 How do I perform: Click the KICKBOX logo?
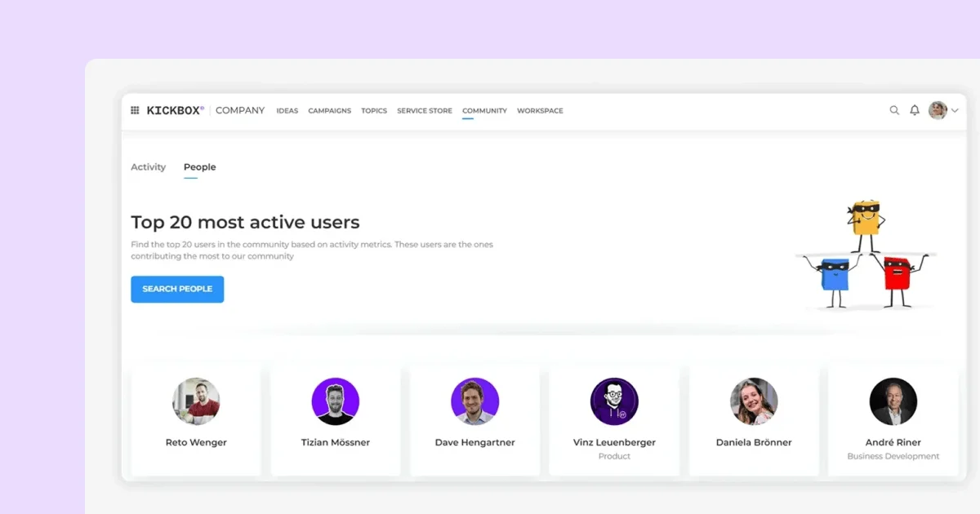point(174,109)
